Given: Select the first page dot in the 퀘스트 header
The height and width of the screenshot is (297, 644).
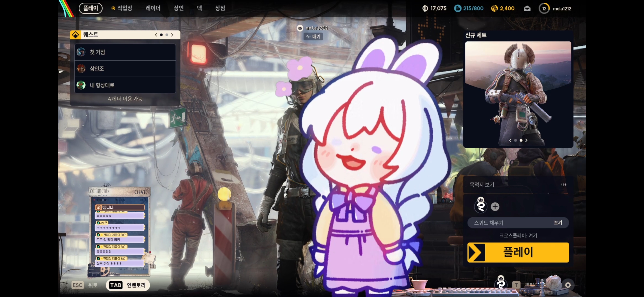Looking at the screenshot, I should tap(161, 35).
